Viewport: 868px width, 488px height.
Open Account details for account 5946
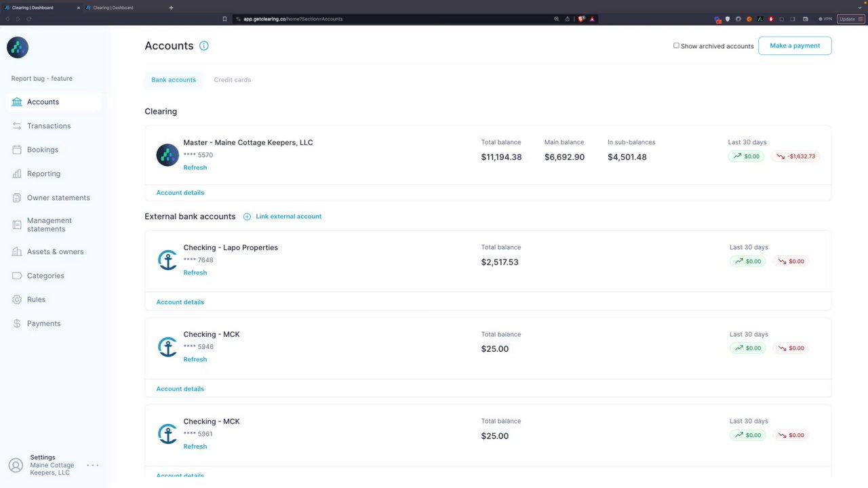180,389
